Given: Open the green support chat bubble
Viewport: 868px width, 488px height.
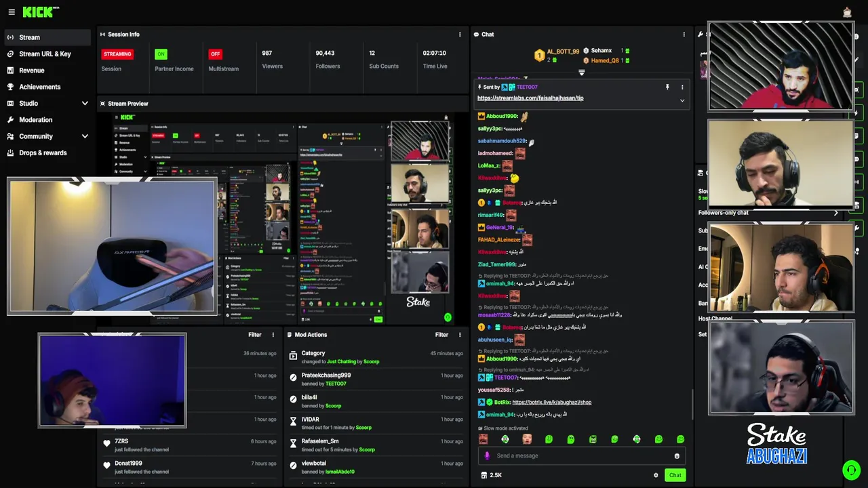Looking at the screenshot, I should (850, 470).
